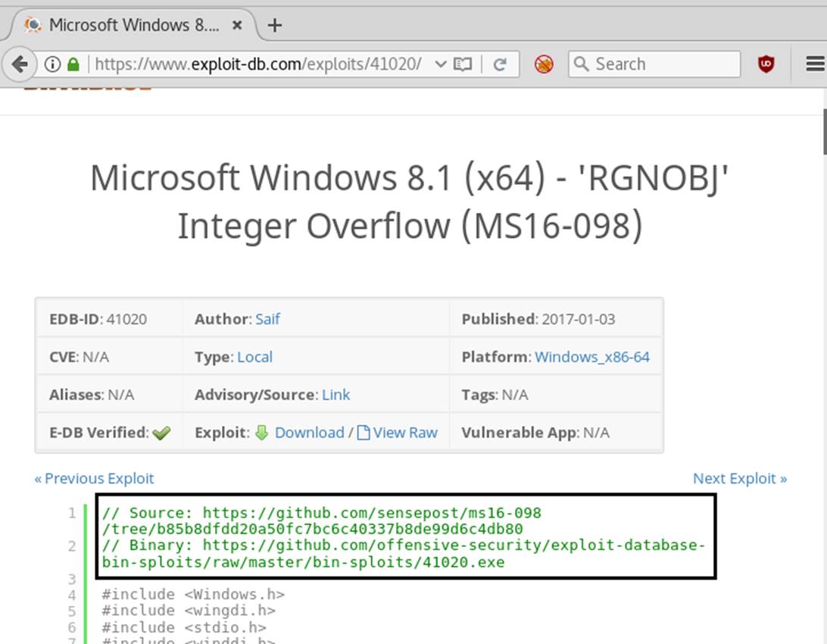Click the page's vertical scrollbar thumb
This screenshot has height=644, width=827.
822,133
